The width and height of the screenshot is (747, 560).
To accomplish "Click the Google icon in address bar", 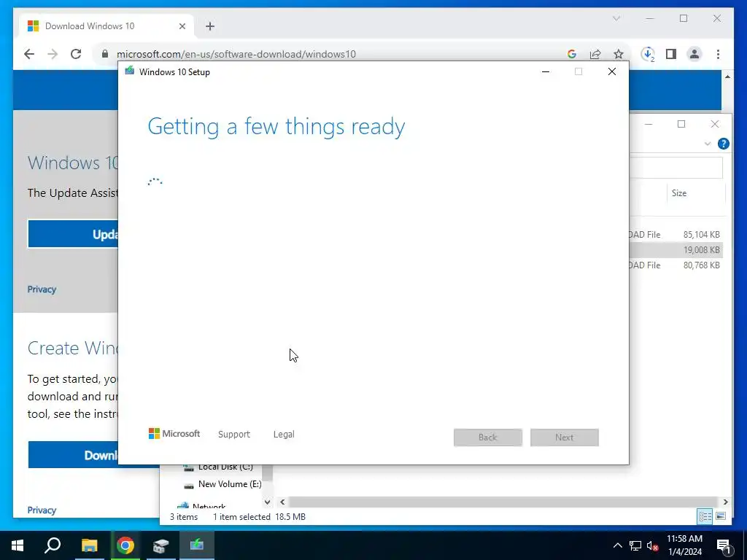I will (x=572, y=54).
